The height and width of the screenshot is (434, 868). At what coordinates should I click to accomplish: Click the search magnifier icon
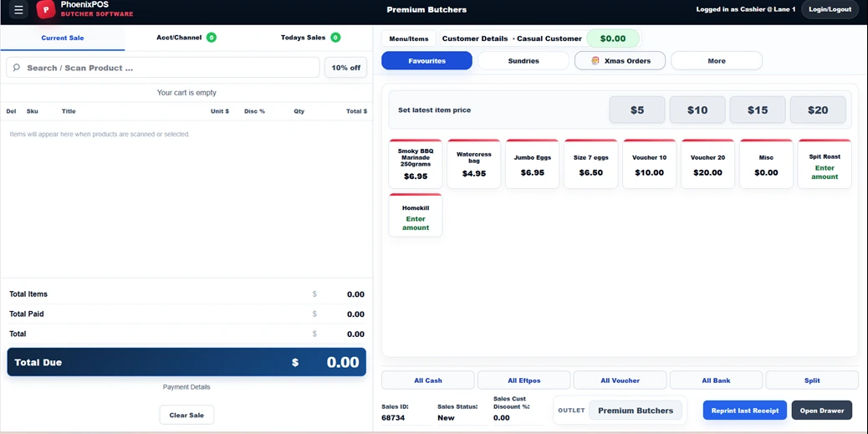coord(17,68)
